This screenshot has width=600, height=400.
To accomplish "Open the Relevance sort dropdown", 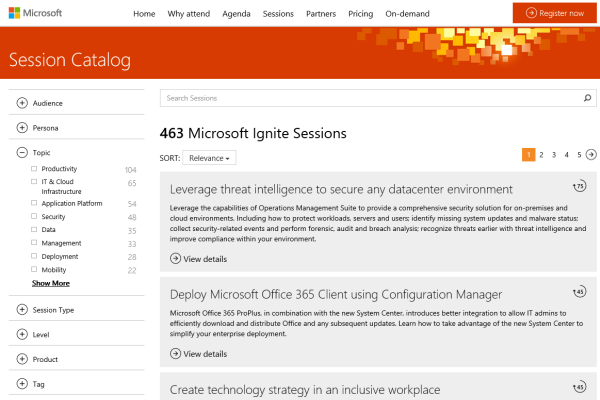I will click(210, 158).
